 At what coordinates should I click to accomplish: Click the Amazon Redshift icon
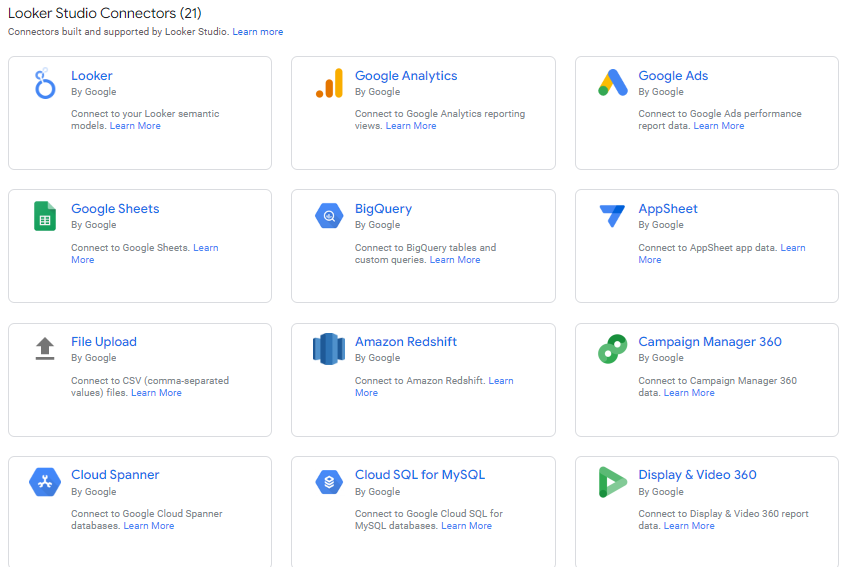click(x=329, y=349)
